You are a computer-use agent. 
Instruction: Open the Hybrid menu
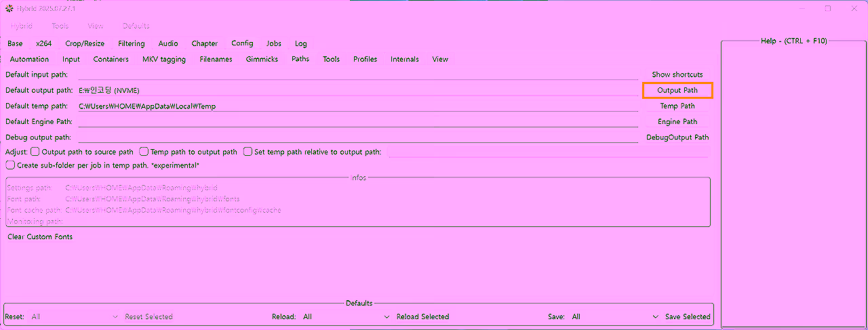(21, 26)
